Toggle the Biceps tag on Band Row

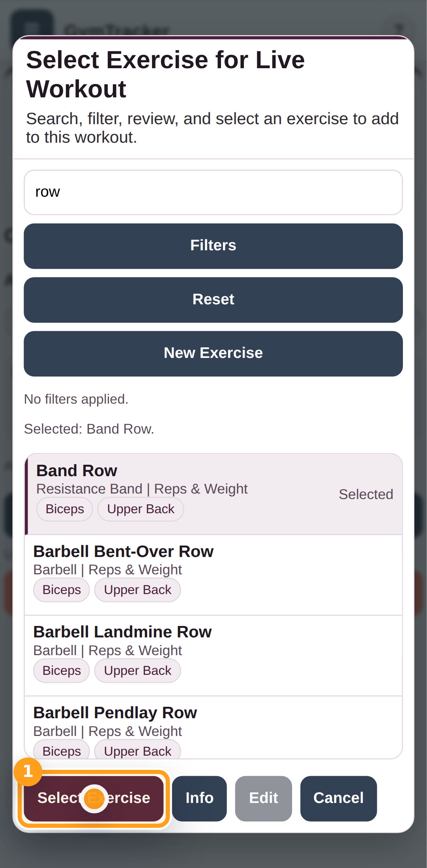tap(64, 509)
